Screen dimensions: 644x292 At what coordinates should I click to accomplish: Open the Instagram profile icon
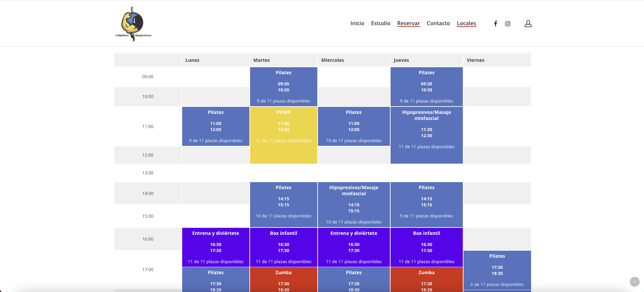508,24
